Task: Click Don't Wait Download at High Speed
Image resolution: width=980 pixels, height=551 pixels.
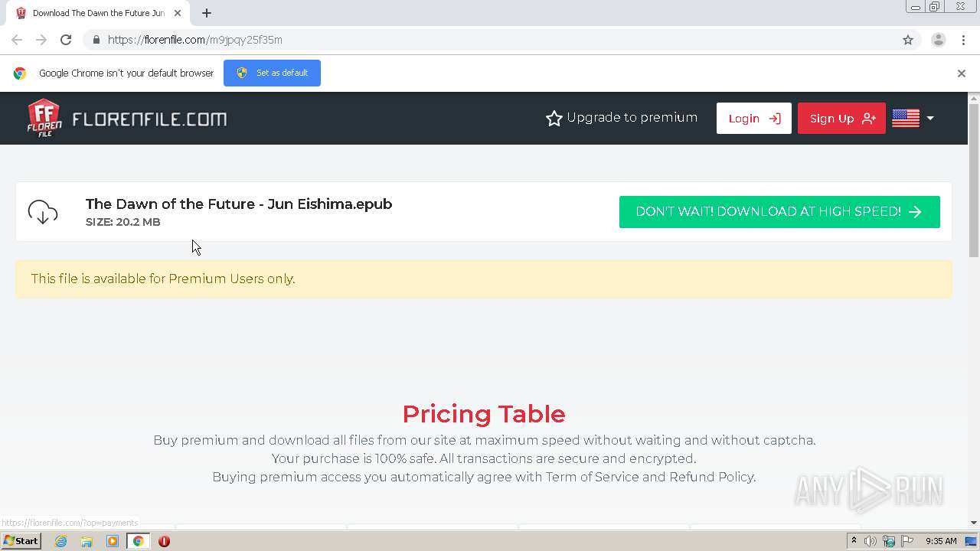Action: [x=779, y=212]
